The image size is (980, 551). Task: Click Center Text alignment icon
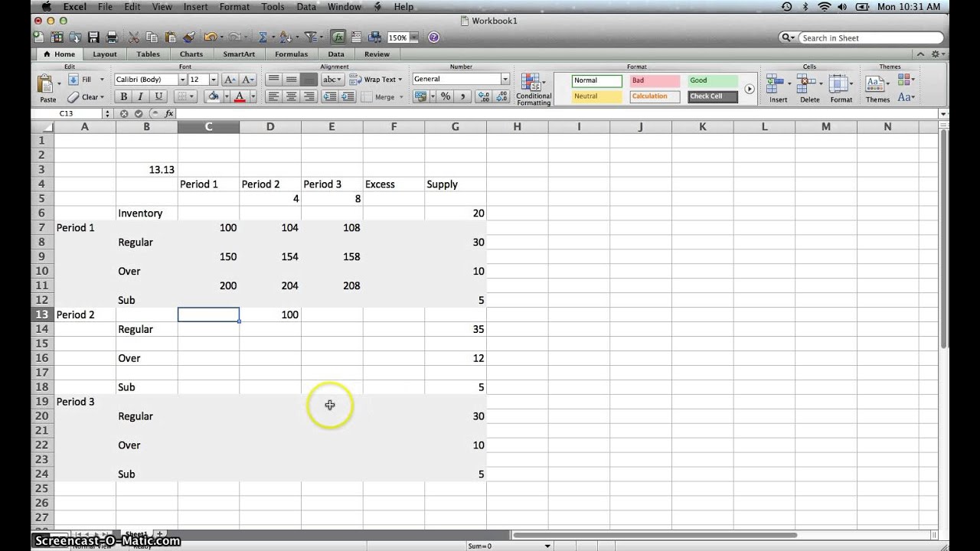tap(291, 96)
